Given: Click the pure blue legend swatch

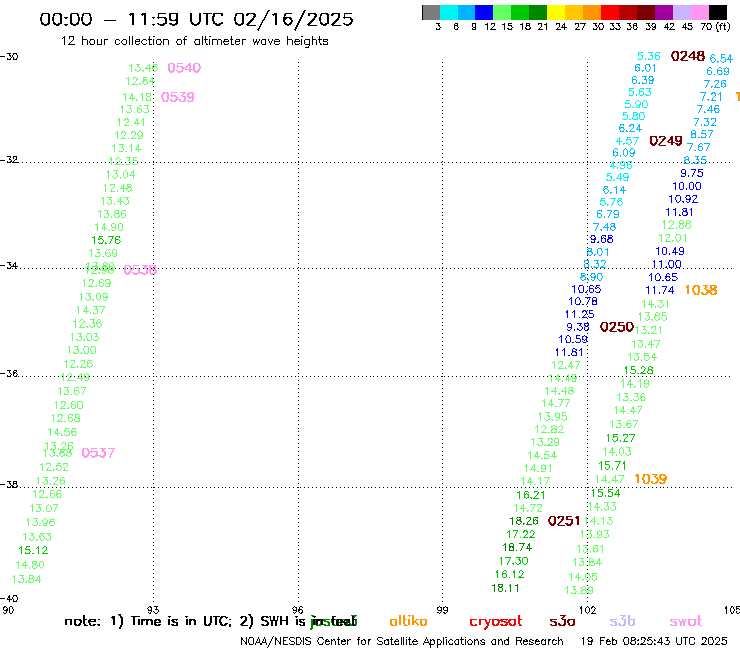Looking at the screenshot, I should click(484, 12).
